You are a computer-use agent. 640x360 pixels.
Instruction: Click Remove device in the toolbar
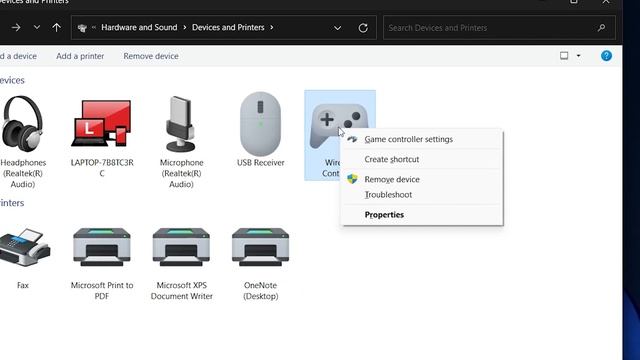pos(151,56)
